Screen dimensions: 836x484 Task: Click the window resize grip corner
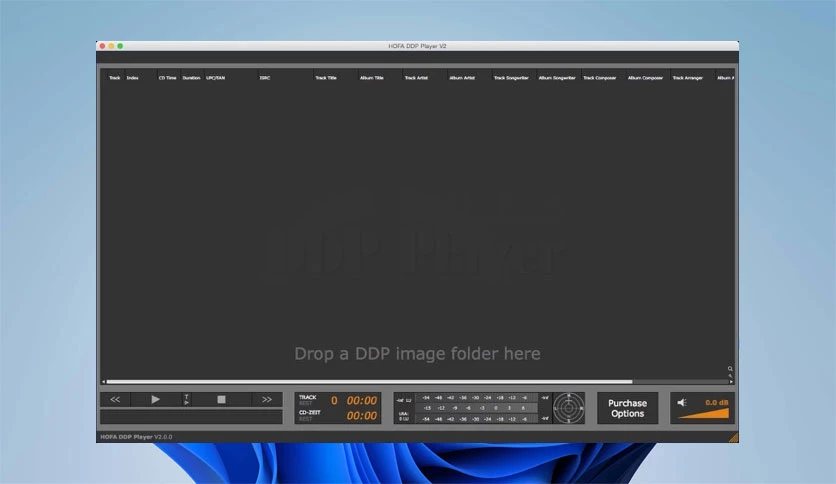click(x=734, y=438)
